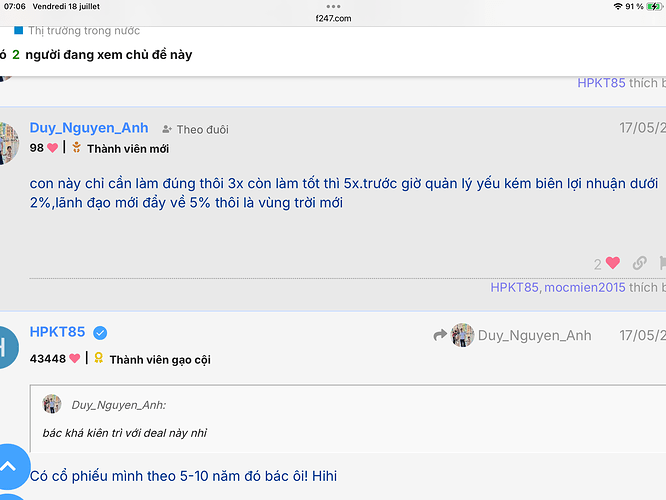Like Duy_Nguyen_Anh's post with the heart icon

[x=612, y=263]
